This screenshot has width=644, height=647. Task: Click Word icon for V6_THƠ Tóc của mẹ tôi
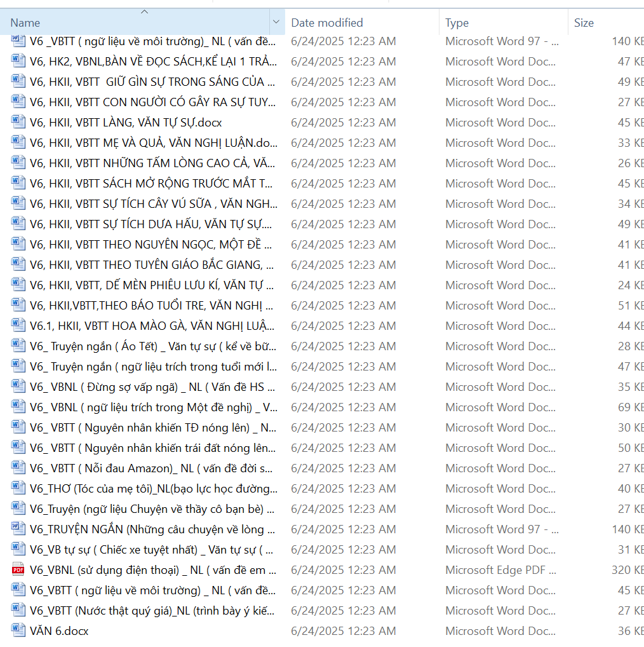(x=18, y=489)
